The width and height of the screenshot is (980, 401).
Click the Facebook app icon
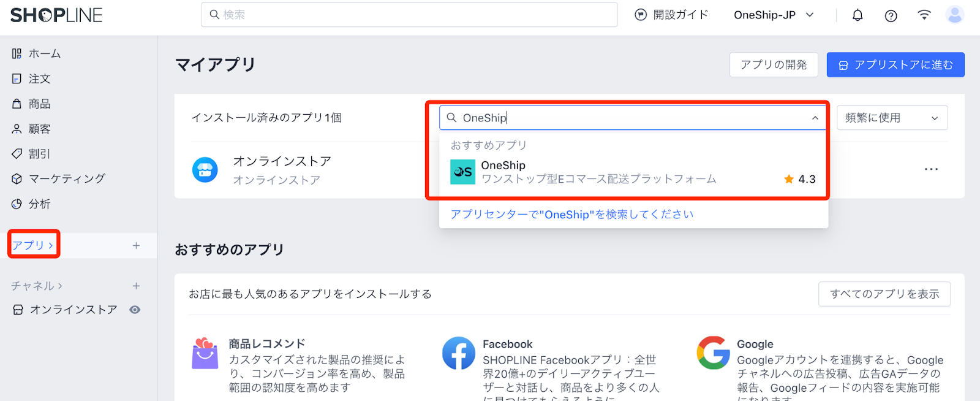tap(459, 353)
